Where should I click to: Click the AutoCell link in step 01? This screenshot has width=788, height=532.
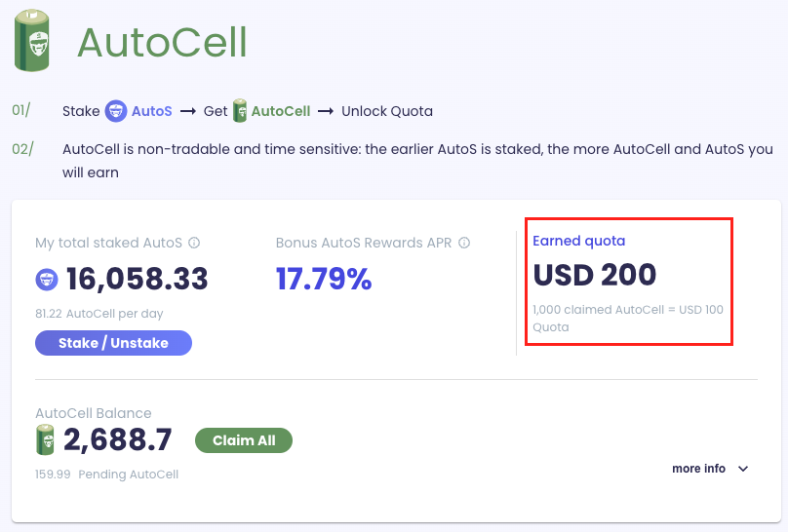pyautogui.click(x=281, y=111)
